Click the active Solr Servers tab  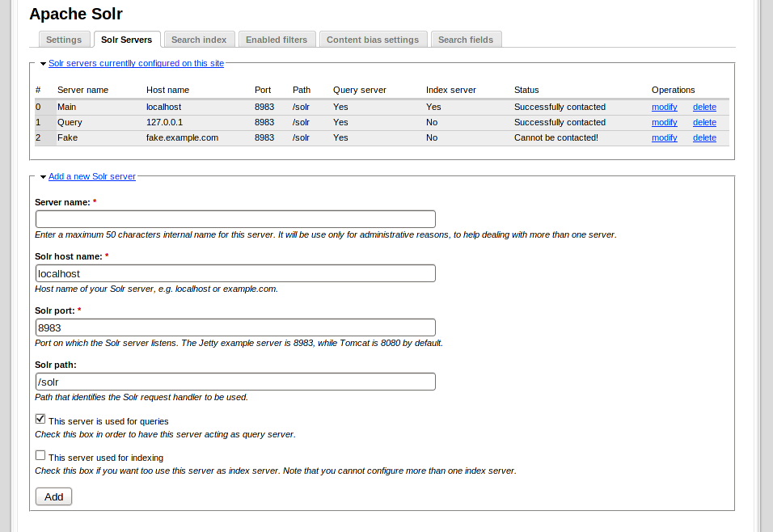[x=127, y=40]
